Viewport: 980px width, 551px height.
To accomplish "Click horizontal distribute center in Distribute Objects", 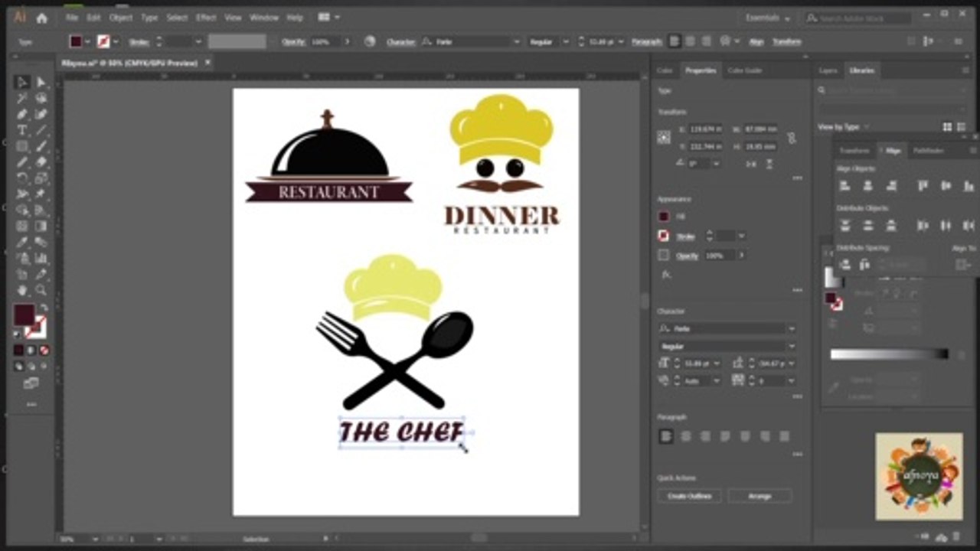I will pyautogui.click(x=946, y=226).
